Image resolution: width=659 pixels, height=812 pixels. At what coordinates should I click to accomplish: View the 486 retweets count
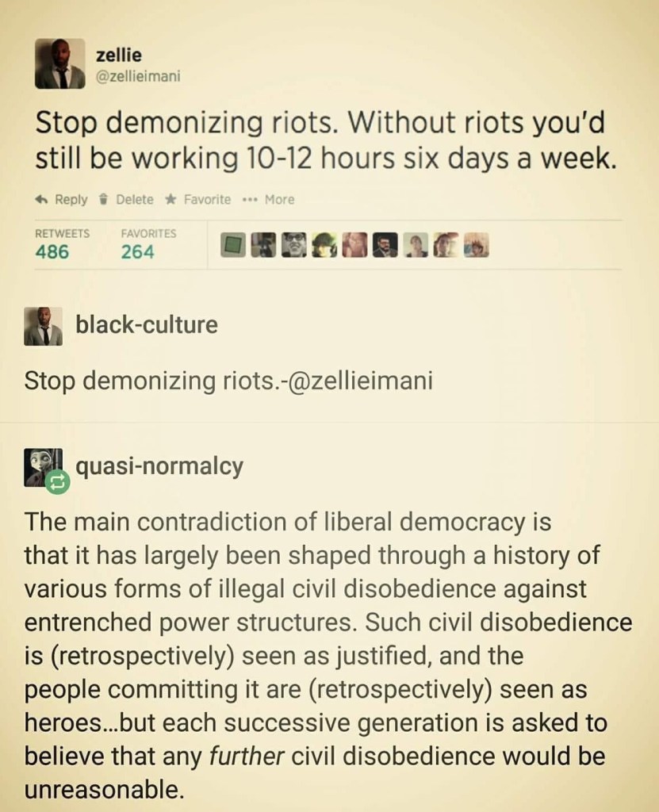(52, 252)
